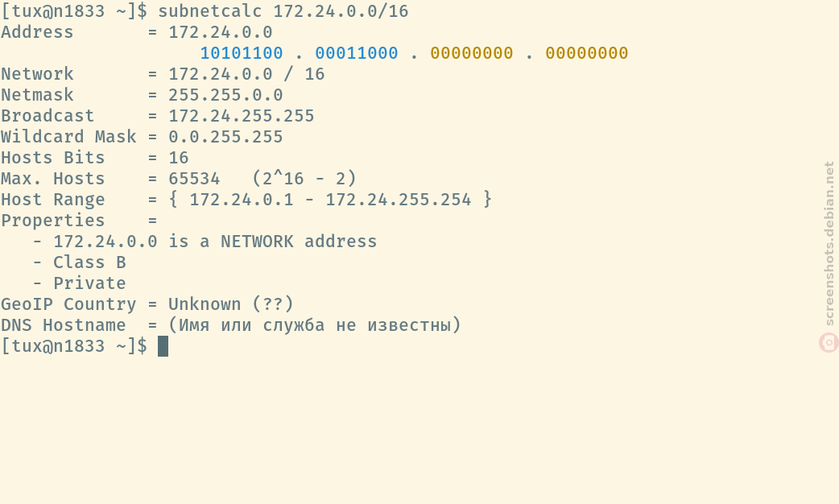Click the terminal cursor block at prompt
Image resolution: width=839 pixels, height=504 pixels.
point(163,346)
